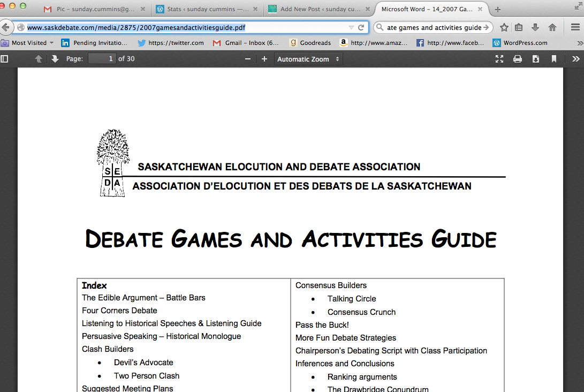
Task: Click the 'Two Person Clash' bullet item
Action: coord(146,376)
